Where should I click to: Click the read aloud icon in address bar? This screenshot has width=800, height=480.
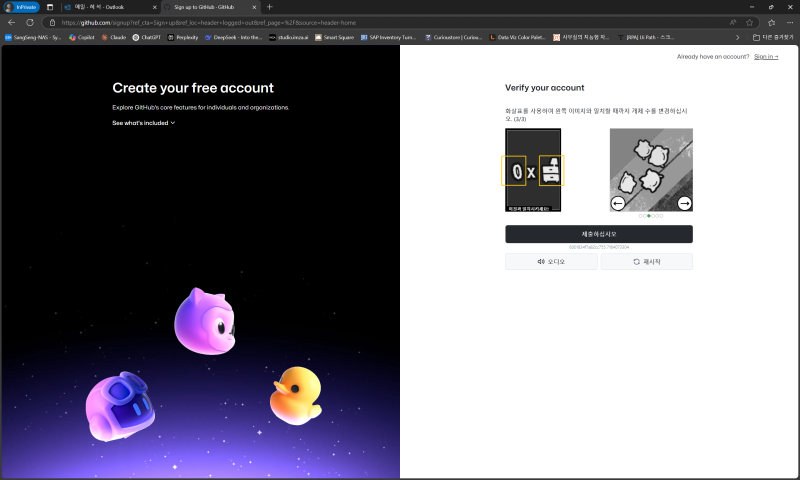point(733,22)
